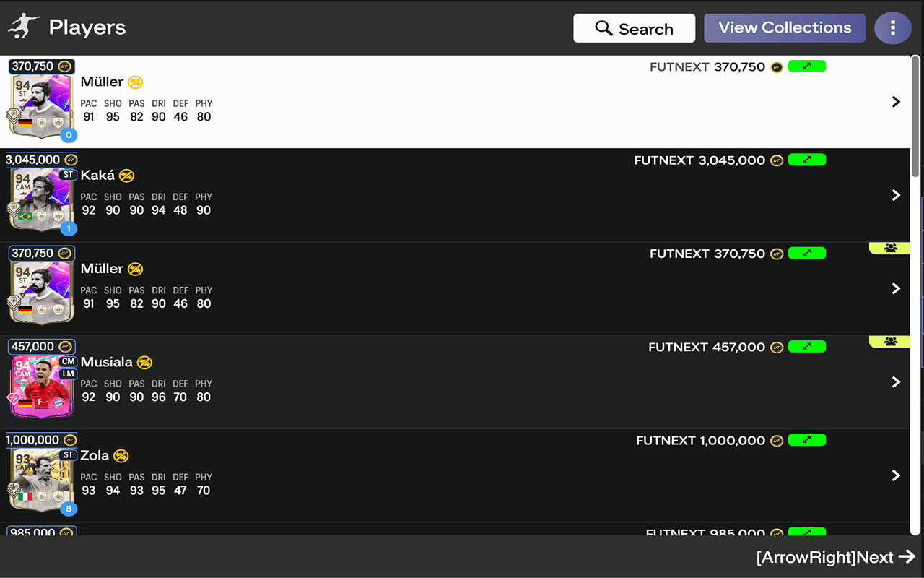The image size is (924, 578).
Task: Click the untradeable icon beside Kaká
Action: pyautogui.click(x=126, y=176)
